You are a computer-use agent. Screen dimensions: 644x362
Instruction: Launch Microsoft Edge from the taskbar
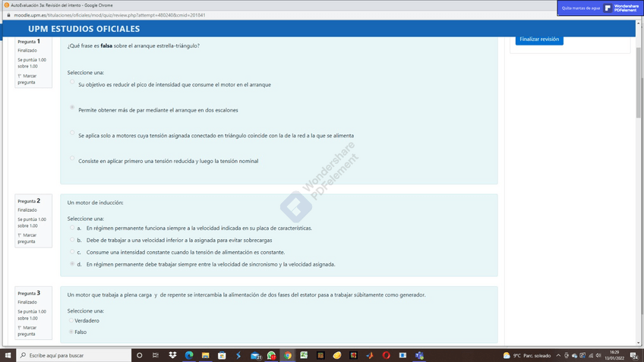coord(189,355)
